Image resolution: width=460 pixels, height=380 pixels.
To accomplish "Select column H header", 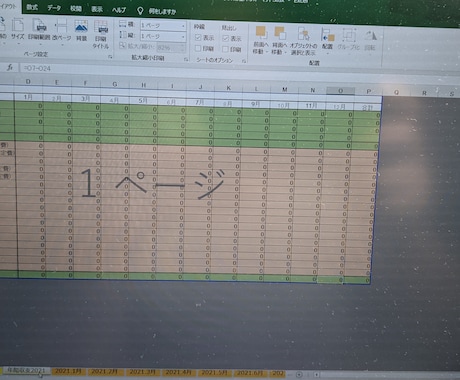I will 143,85.
